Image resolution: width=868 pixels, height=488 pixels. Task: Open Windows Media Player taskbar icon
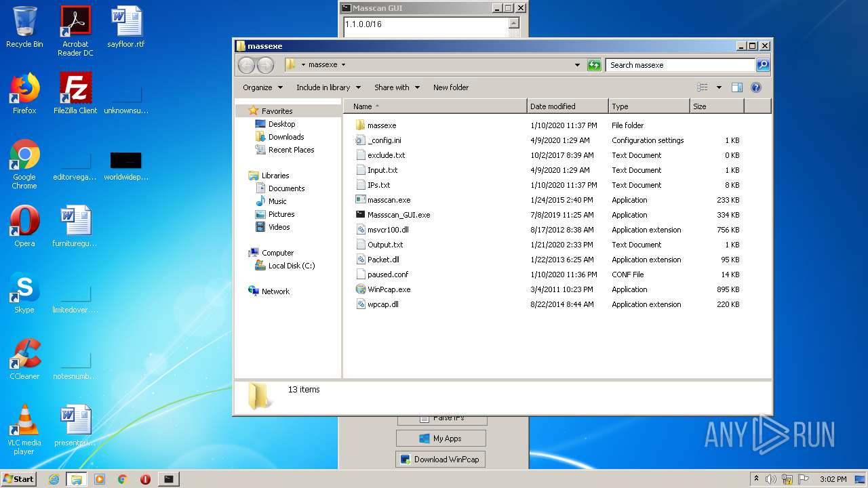(x=100, y=479)
